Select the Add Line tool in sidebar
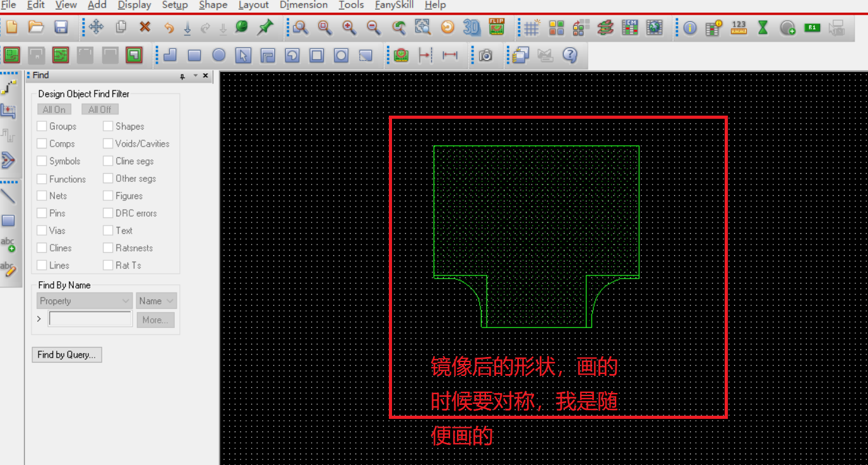868x465 pixels. click(8, 196)
